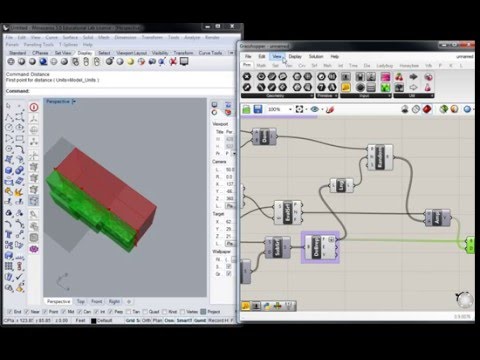Image resolution: width=480 pixels, height=360 pixels.
Task: Click the orange sphere shaded preview icon
Action: click(x=454, y=109)
